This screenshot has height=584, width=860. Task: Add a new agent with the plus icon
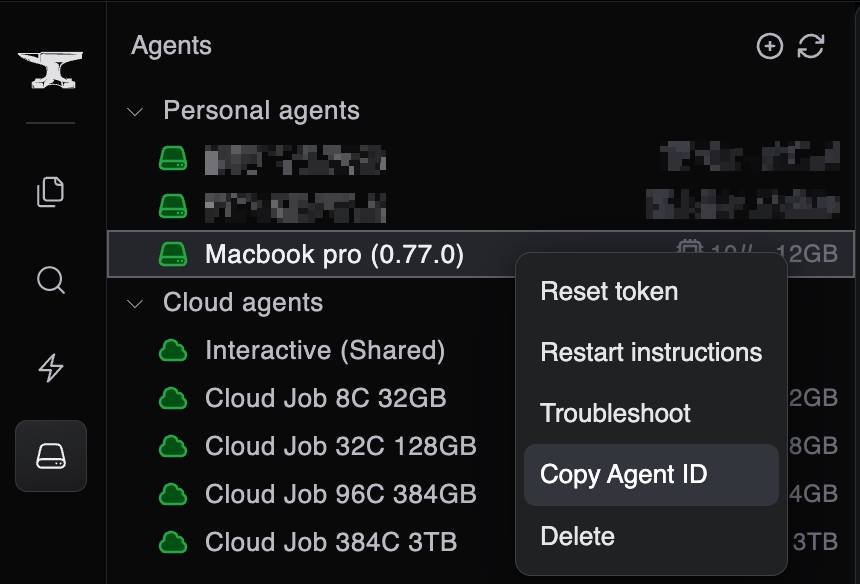pyautogui.click(x=770, y=46)
